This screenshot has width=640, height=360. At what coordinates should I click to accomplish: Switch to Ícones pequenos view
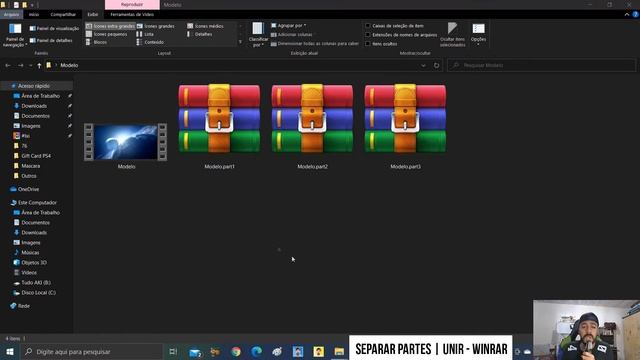107,34
